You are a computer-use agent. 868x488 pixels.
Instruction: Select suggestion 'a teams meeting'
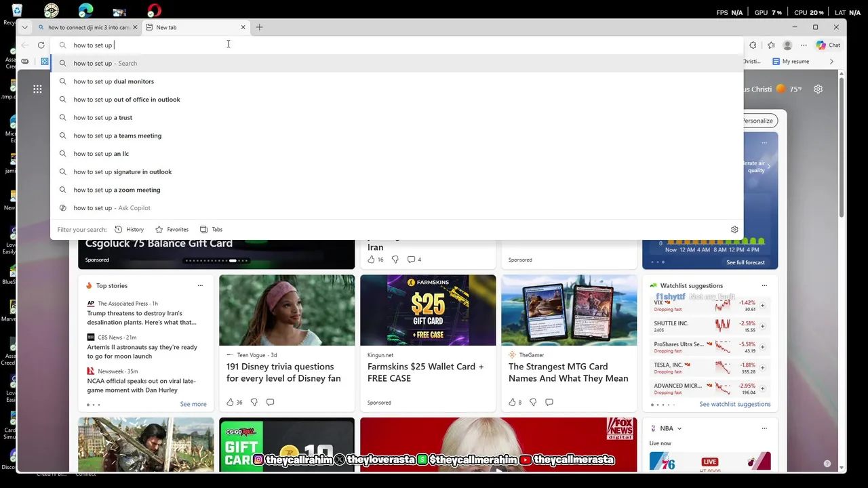pyautogui.click(x=397, y=136)
